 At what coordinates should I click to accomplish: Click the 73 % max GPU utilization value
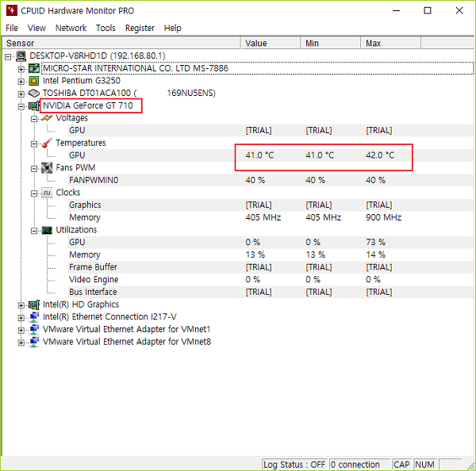[x=375, y=243]
